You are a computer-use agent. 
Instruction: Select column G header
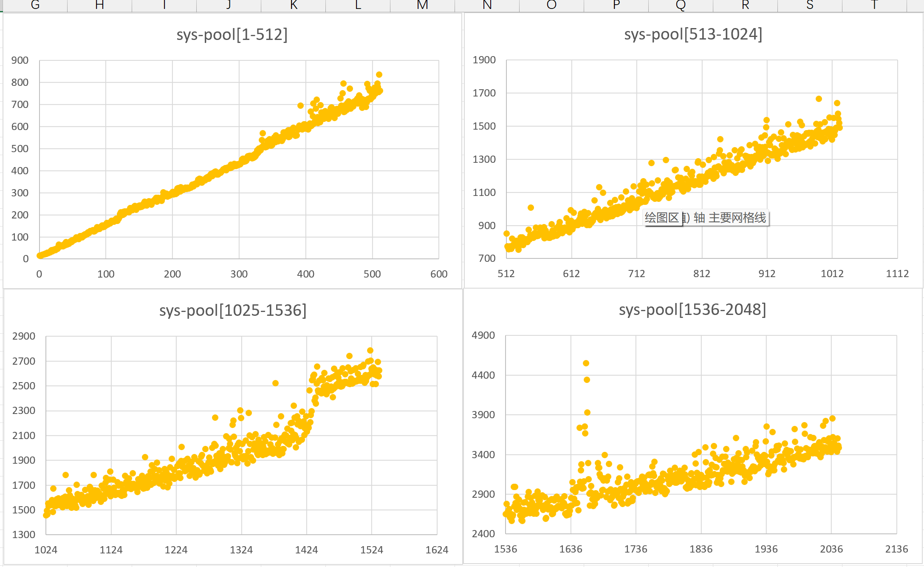(35, 5)
